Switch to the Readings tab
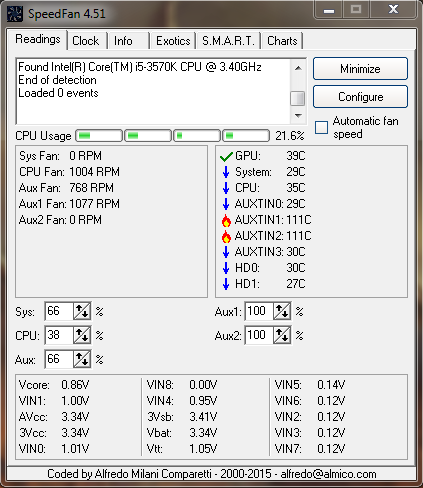 click(38, 39)
